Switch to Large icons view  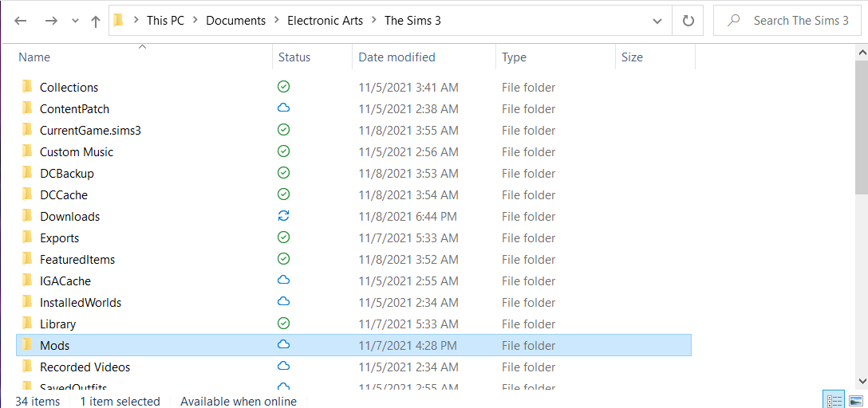point(855,401)
